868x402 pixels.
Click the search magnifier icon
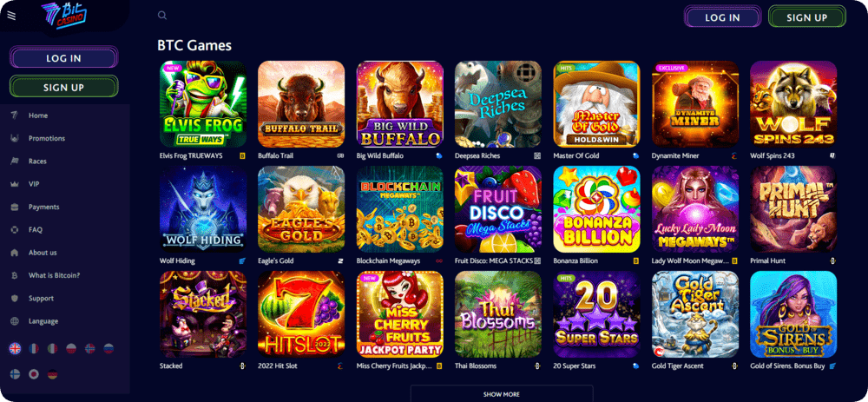[162, 16]
